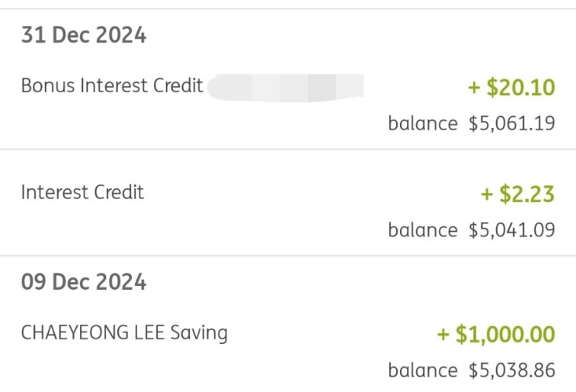Image resolution: width=576 pixels, height=392 pixels.
Task: Select the $5,038.86 balance value
Action: [x=512, y=370]
